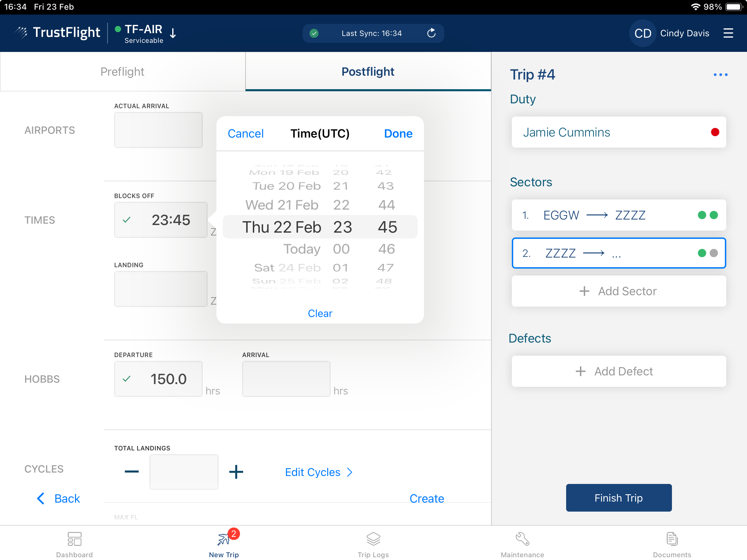Viewport: 747px width, 560px height.
Task: Open the hamburger menu icon
Action: [728, 33]
